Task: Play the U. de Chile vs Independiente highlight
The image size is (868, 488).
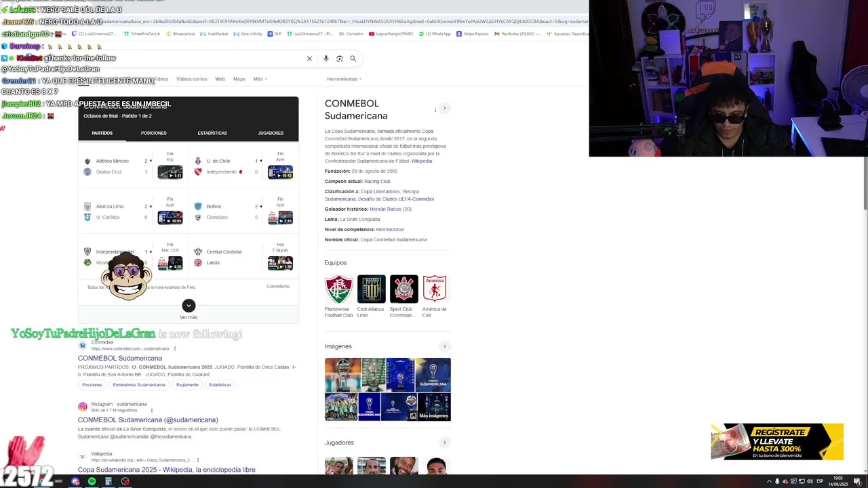Action: [280, 172]
